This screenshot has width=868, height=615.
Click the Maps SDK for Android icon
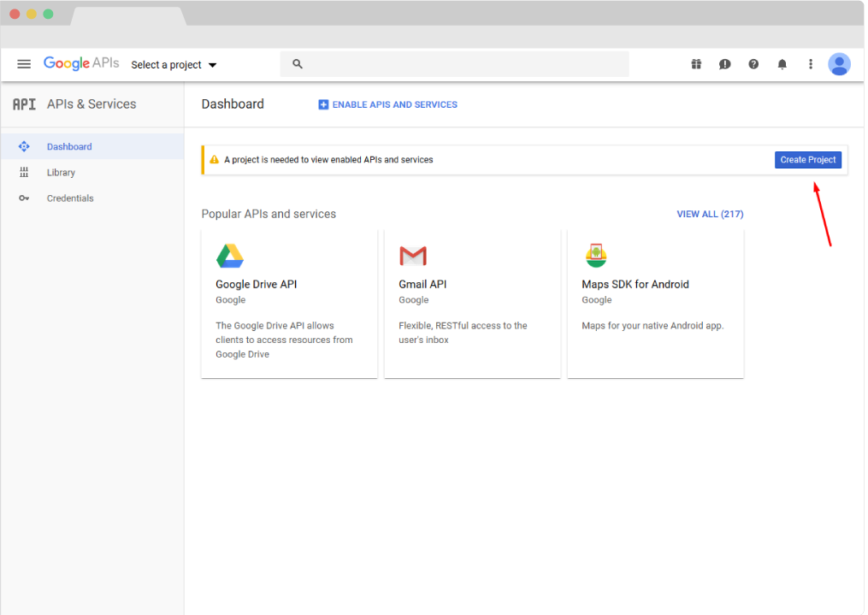596,256
